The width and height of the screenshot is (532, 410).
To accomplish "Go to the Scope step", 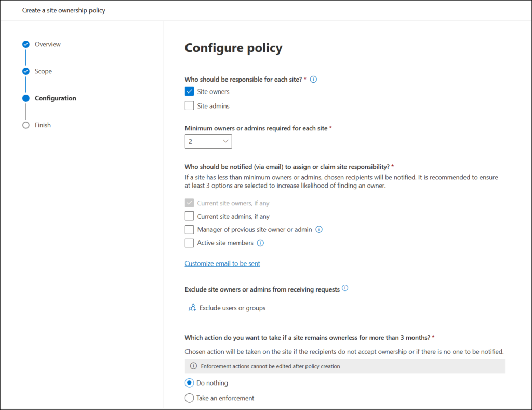I will click(43, 71).
